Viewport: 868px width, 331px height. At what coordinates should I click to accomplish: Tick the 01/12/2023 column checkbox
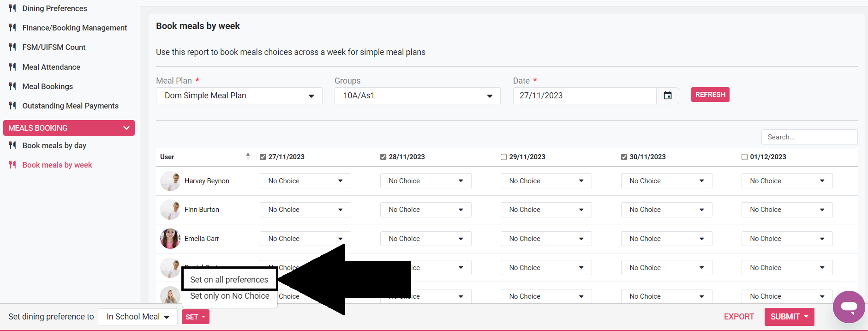(744, 157)
